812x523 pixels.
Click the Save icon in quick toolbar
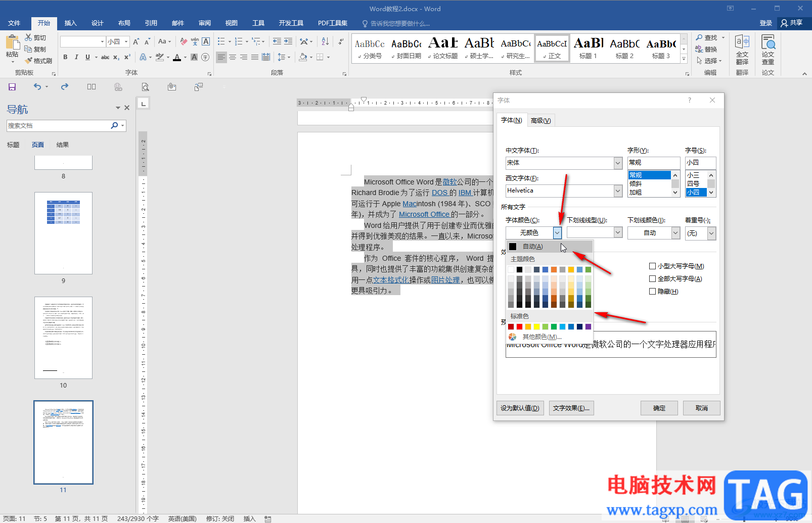click(12, 87)
